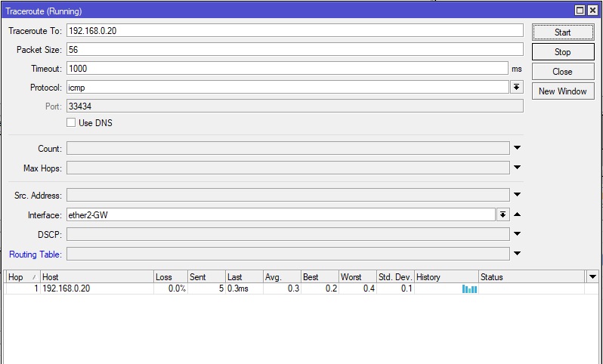
Task: Sort by the Std. Dev. column header
Action: (x=395, y=276)
